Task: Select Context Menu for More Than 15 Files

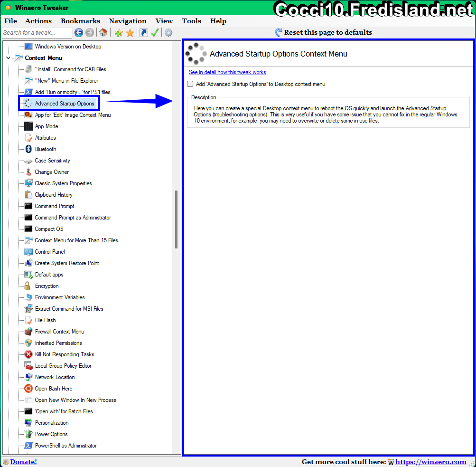Action: [x=76, y=240]
